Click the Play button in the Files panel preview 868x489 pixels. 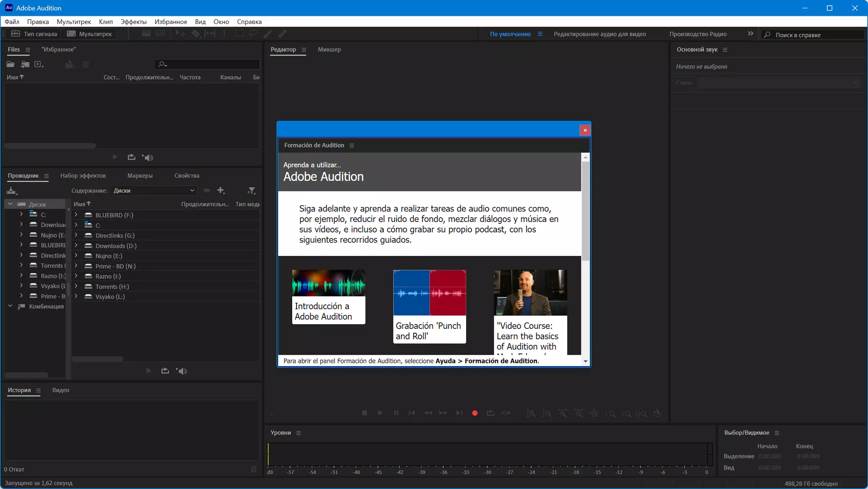coord(115,157)
